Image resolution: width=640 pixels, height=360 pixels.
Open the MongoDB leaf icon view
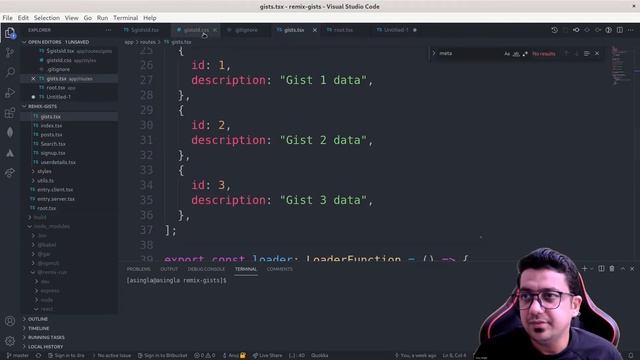(10, 132)
